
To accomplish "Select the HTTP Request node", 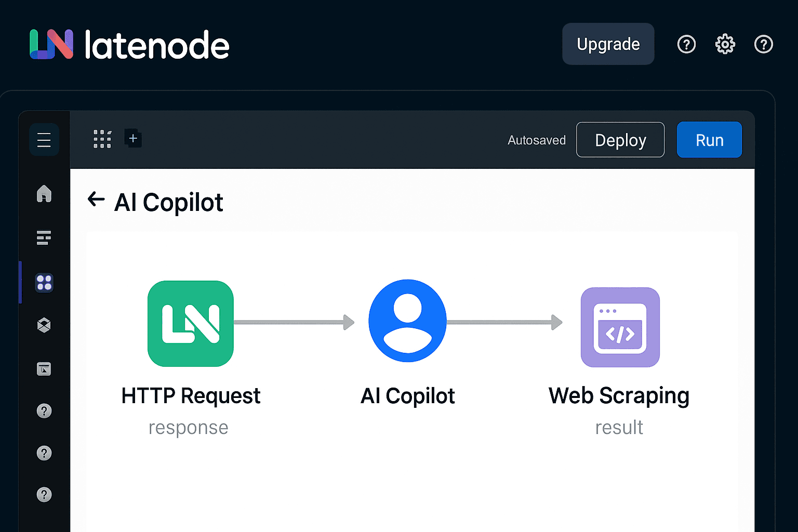I will click(191, 324).
